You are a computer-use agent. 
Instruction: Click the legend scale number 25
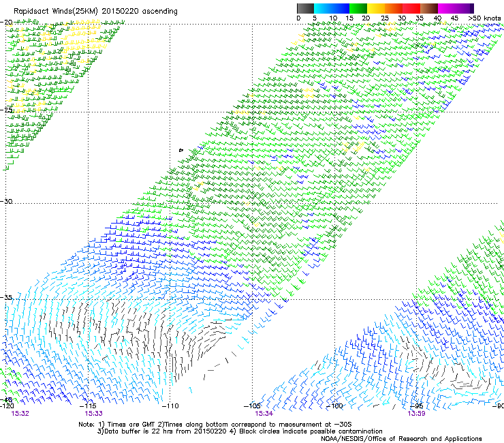coord(385,18)
